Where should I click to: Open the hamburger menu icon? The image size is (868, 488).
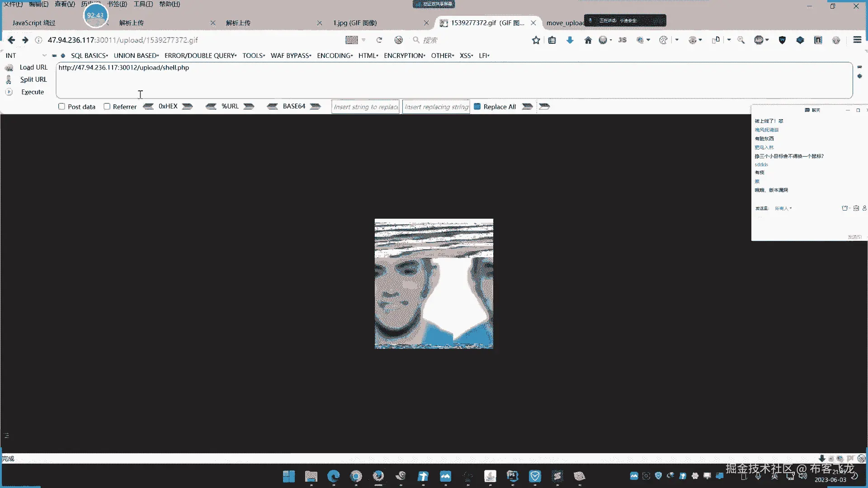(857, 40)
